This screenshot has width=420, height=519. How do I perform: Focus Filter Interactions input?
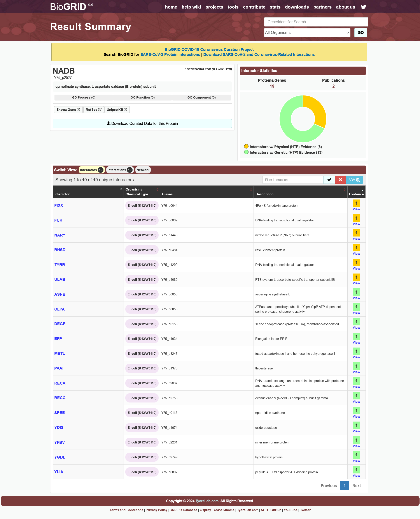pos(293,180)
